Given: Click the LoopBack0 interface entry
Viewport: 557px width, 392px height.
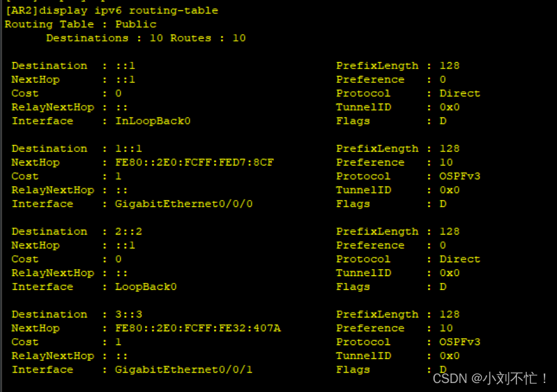Looking at the screenshot, I should (x=146, y=287).
